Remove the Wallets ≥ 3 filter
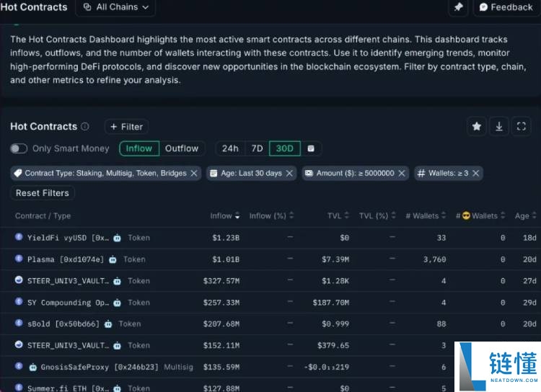The image size is (541, 392). 475,174
